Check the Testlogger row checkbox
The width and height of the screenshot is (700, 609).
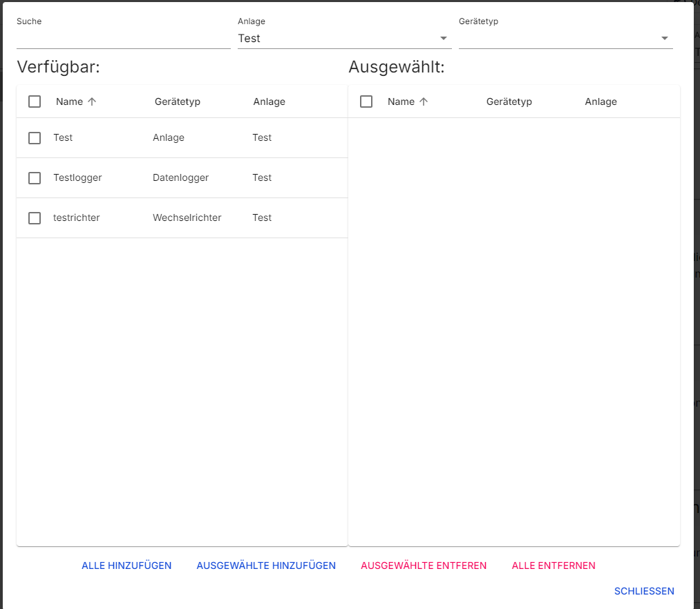point(35,178)
